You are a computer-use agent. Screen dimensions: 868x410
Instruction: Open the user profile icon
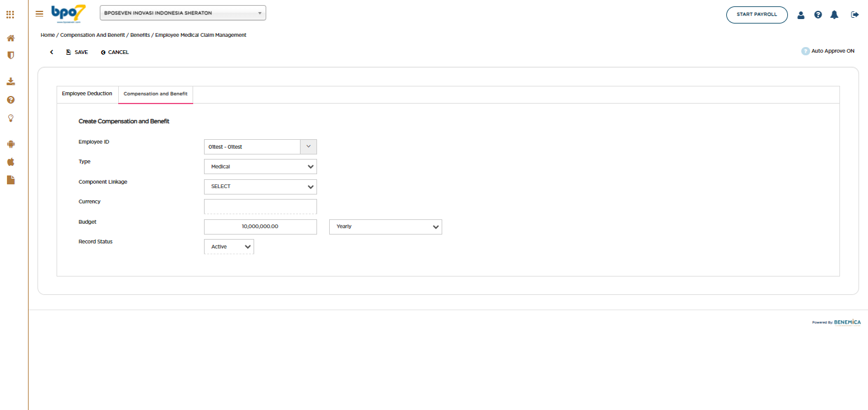click(801, 15)
